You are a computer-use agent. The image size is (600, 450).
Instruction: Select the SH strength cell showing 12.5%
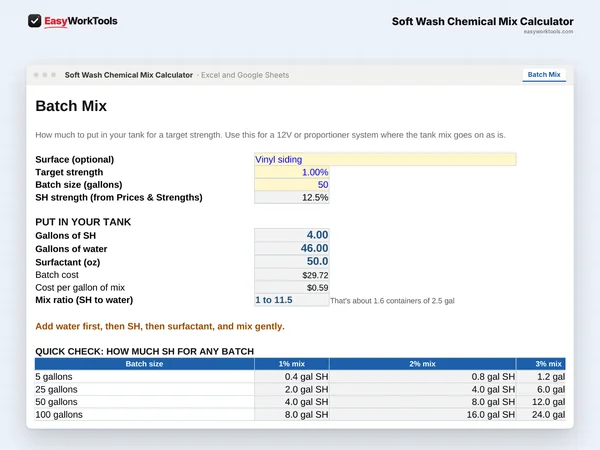292,197
